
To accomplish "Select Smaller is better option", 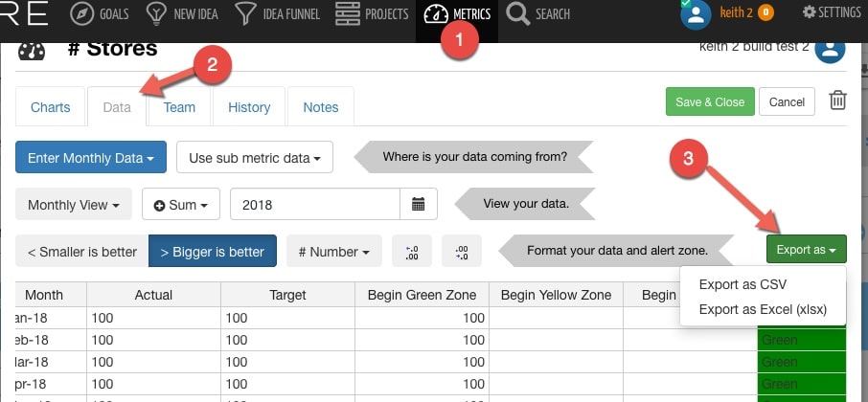I will (82, 251).
